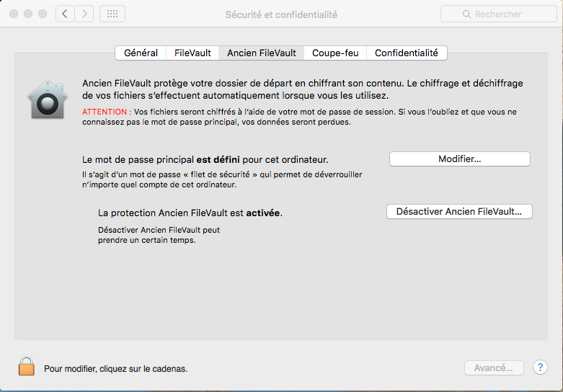Click 'Pour modifier, cliquez sur le cadenas' text
Viewport: 563px width, 392px height.
(x=115, y=369)
